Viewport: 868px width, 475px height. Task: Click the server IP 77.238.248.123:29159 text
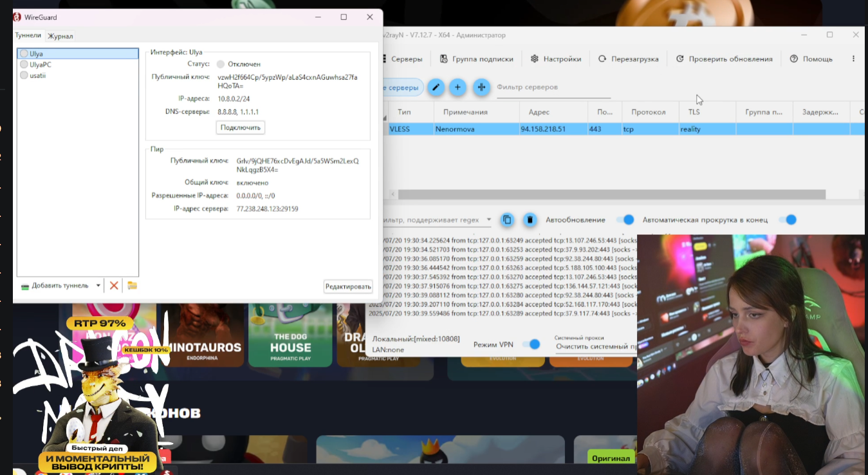[x=267, y=209]
